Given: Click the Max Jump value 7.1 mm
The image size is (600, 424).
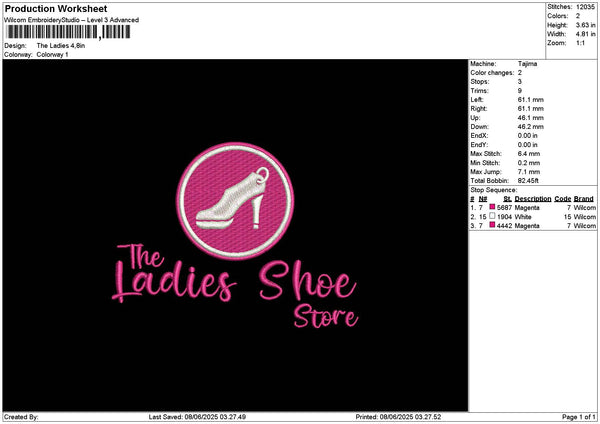Looking at the screenshot, I should [529, 172].
